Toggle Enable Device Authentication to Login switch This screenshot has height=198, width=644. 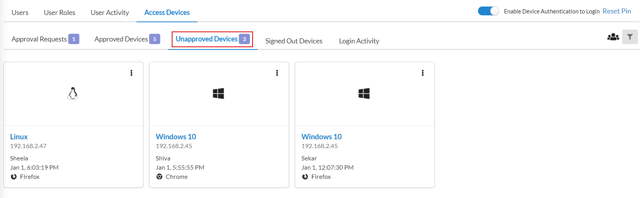pyautogui.click(x=488, y=11)
